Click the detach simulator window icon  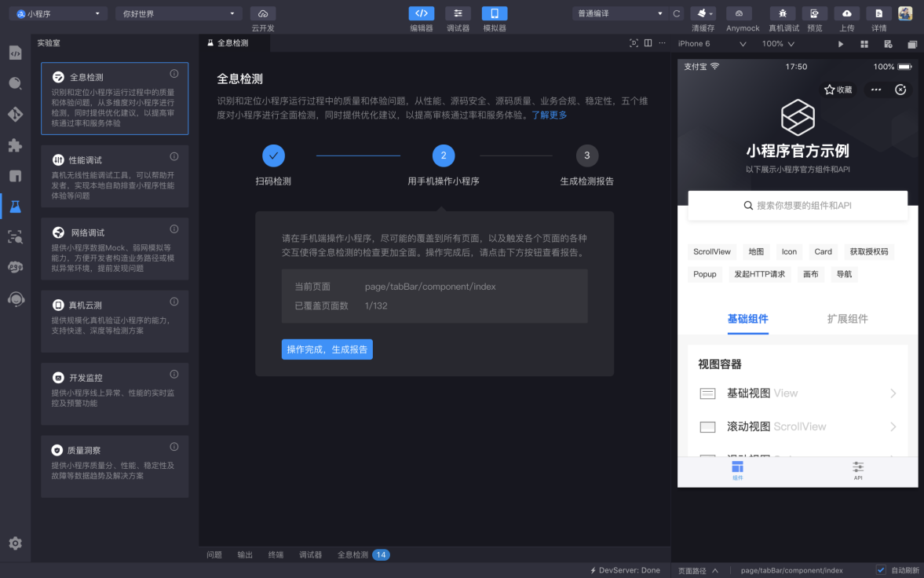coord(912,44)
